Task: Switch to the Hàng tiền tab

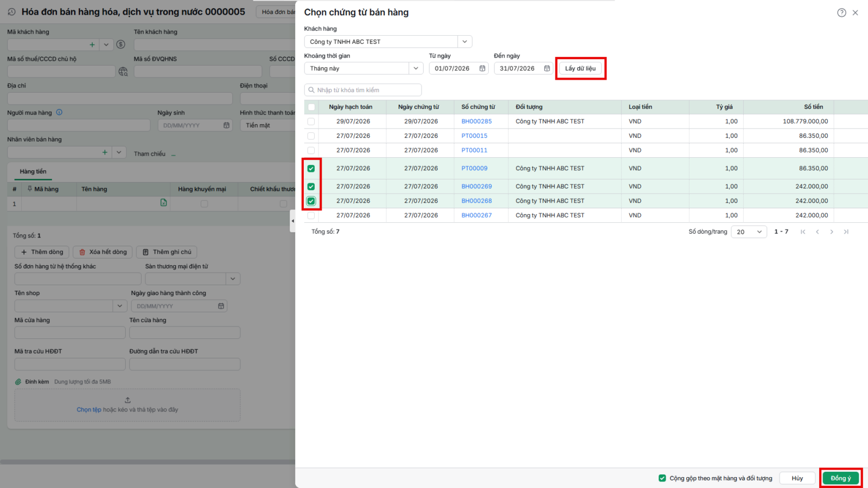Action: [33, 171]
